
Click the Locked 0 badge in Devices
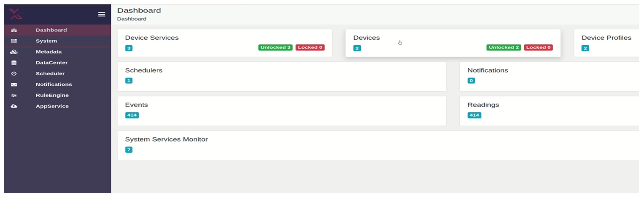click(538, 47)
